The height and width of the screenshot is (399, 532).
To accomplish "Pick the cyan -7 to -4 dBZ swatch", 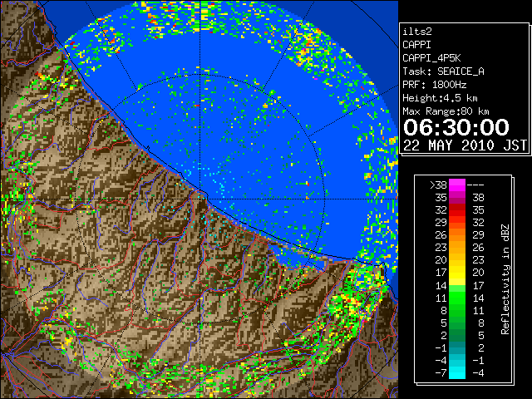I will coord(457,372).
